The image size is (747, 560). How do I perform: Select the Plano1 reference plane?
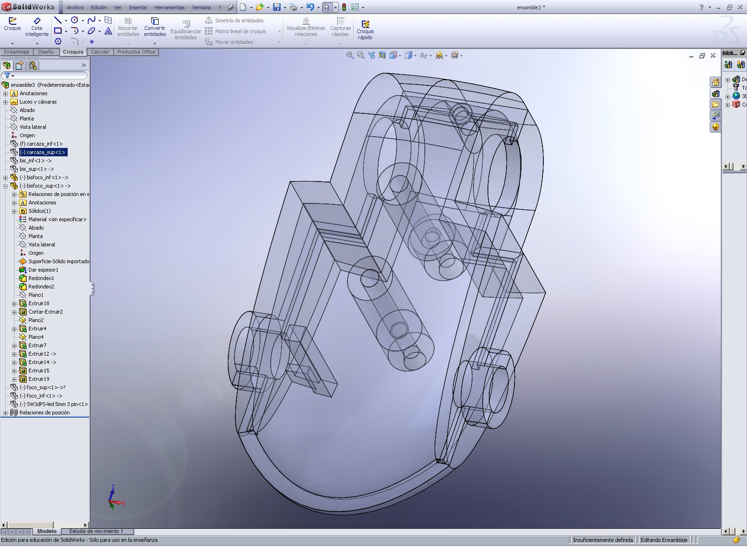click(36, 295)
